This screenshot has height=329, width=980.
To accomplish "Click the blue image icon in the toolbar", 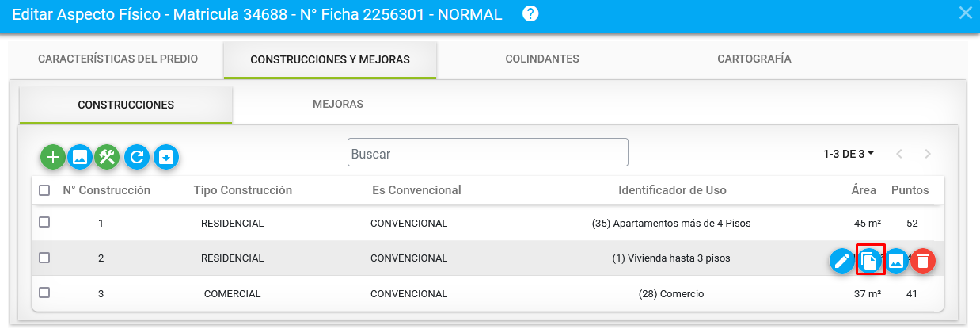I will click(x=80, y=157).
